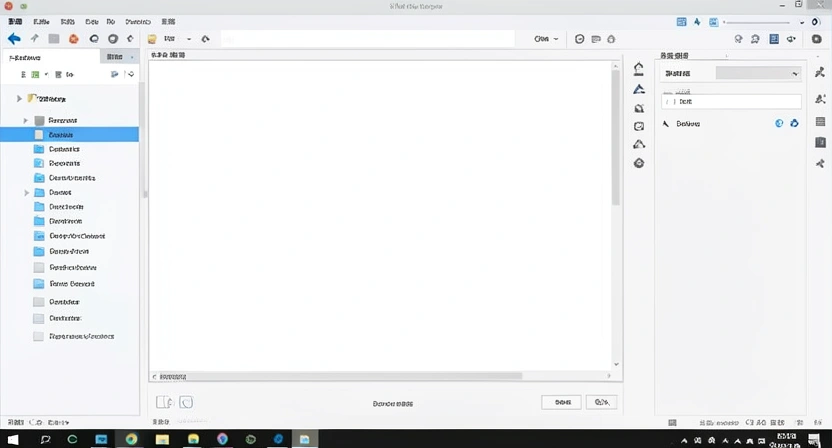Click the blue flag icon in left panel toolbar
Viewport: 832px width, 448px height.
click(x=114, y=74)
